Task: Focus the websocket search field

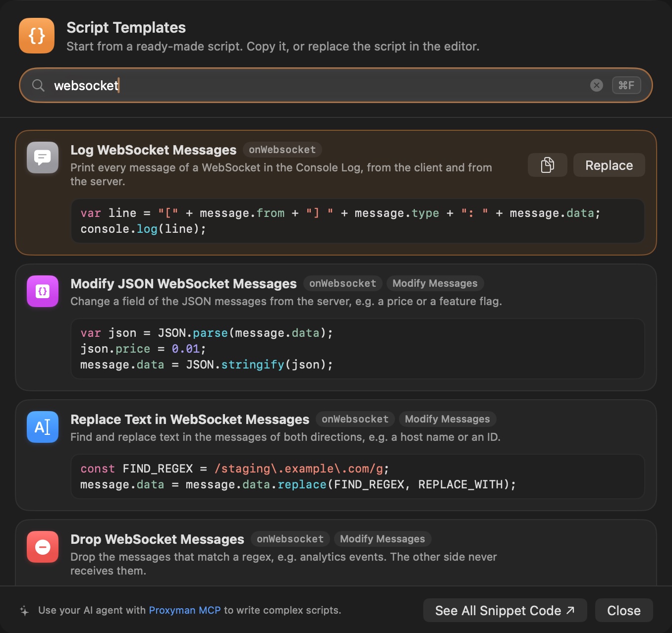Action: tap(336, 85)
